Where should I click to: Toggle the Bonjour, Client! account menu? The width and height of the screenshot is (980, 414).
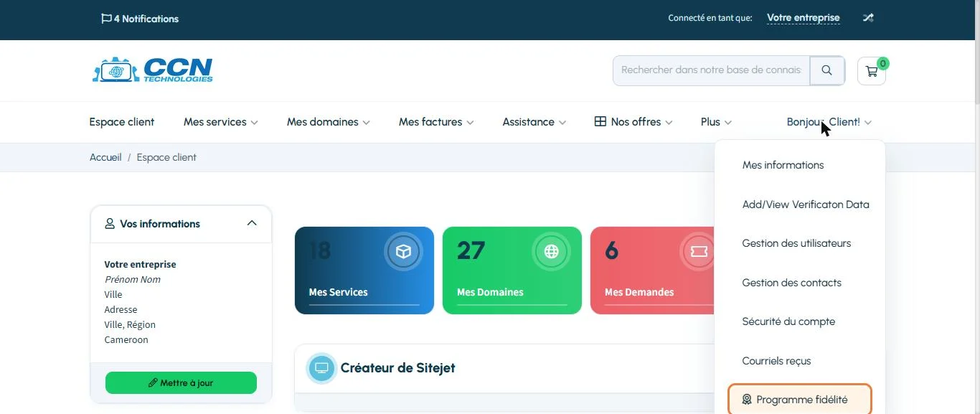coord(829,122)
